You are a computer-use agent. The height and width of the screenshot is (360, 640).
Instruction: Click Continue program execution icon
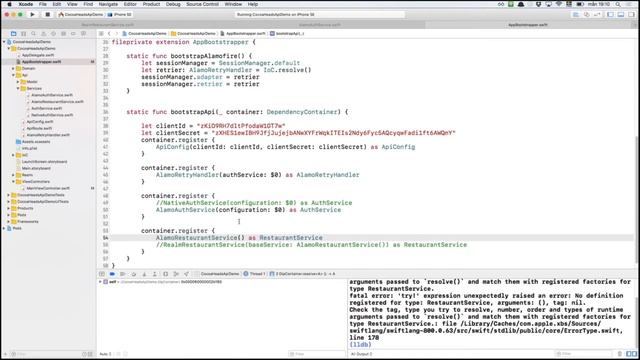[123, 274]
